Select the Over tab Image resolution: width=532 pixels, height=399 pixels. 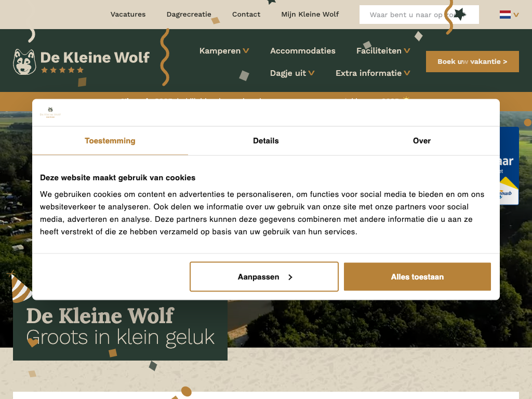pyautogui.click(x=421, y=141)
